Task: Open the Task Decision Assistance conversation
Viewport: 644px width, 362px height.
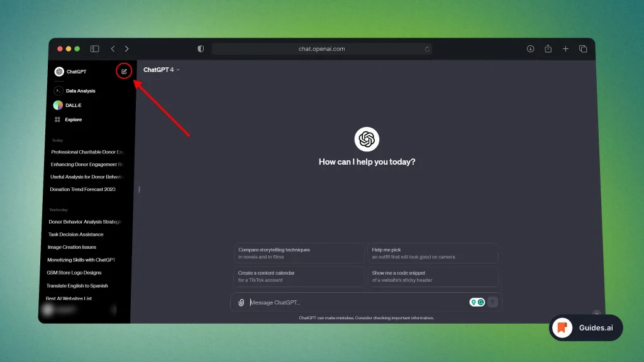Action: click(76, 234)
